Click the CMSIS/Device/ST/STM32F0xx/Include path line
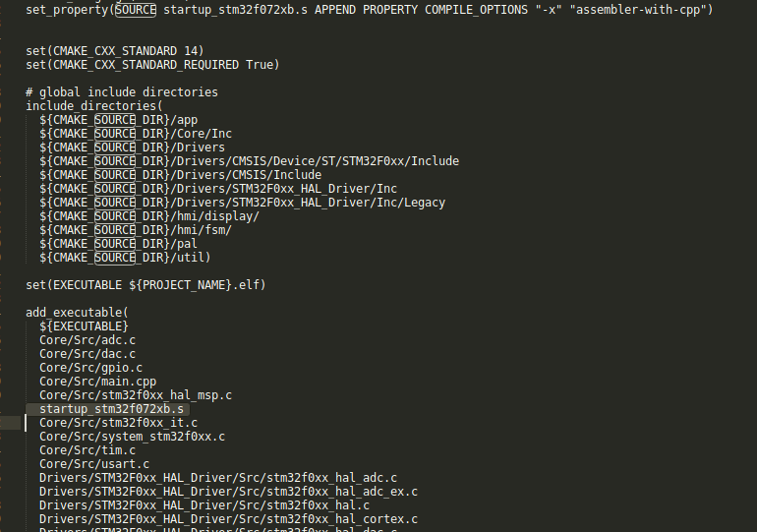757x532 pixels. pos(249,160)
